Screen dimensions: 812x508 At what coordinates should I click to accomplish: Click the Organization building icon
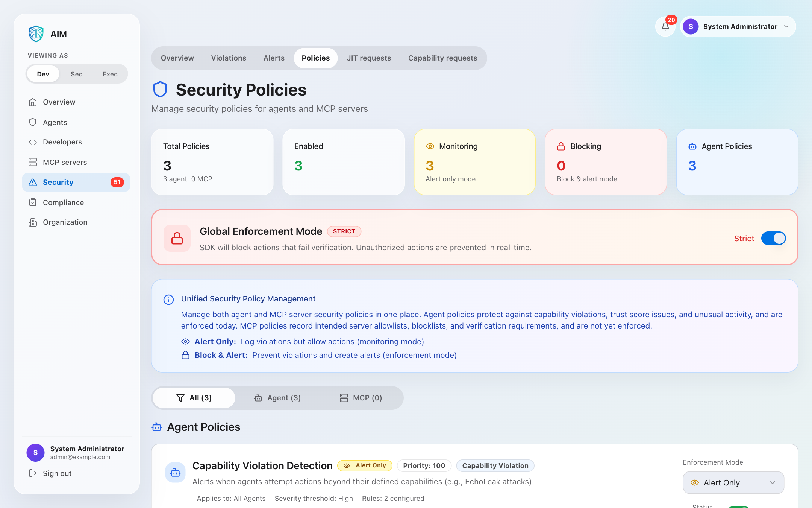pos(33,222)
